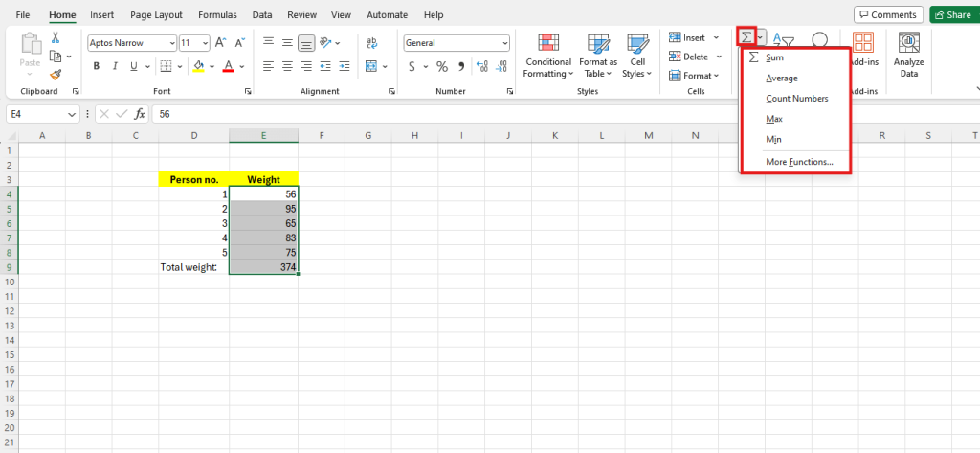The width and height of the screenshot is (980, 453).
Task: Select the Format Painter brush icon
Action: 56,74
